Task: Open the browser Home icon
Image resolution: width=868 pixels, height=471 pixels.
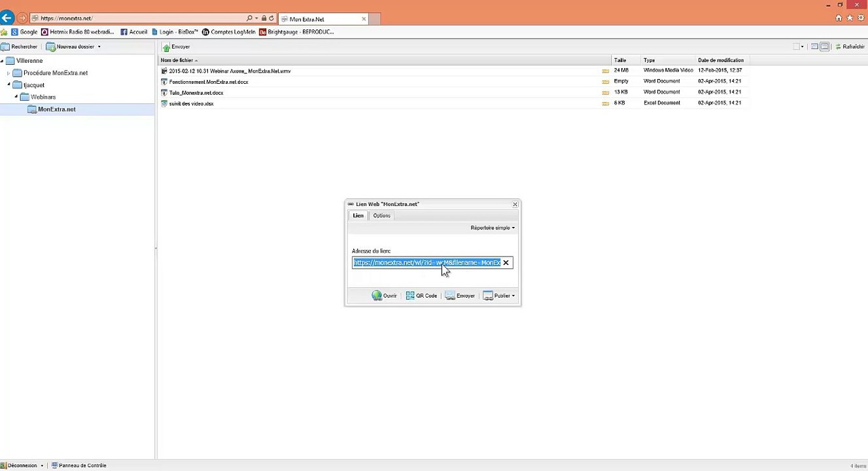Action: coord(839,18)
